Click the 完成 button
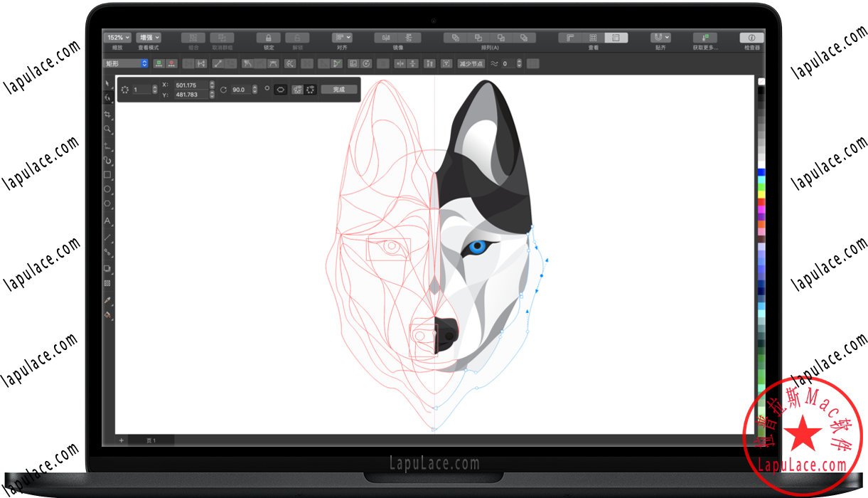This screenshot has height=498, width=868. pyautogui.click(x=338, y=90)
